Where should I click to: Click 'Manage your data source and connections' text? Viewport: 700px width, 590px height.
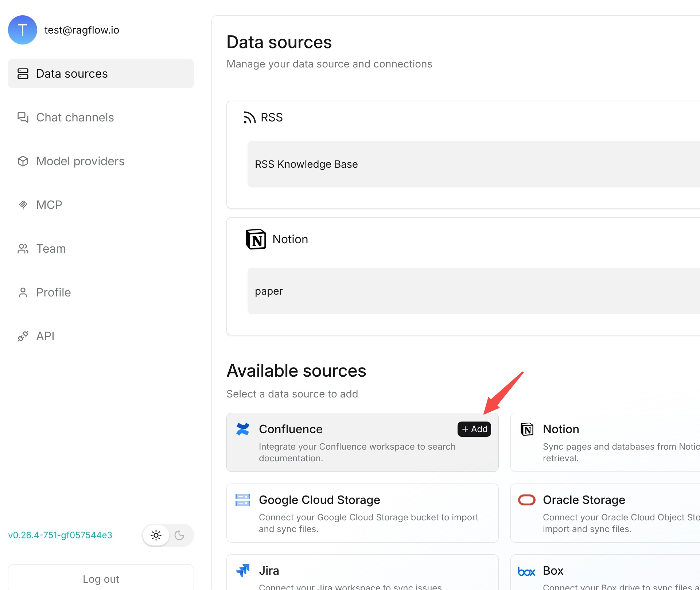[x=329, y=64]
